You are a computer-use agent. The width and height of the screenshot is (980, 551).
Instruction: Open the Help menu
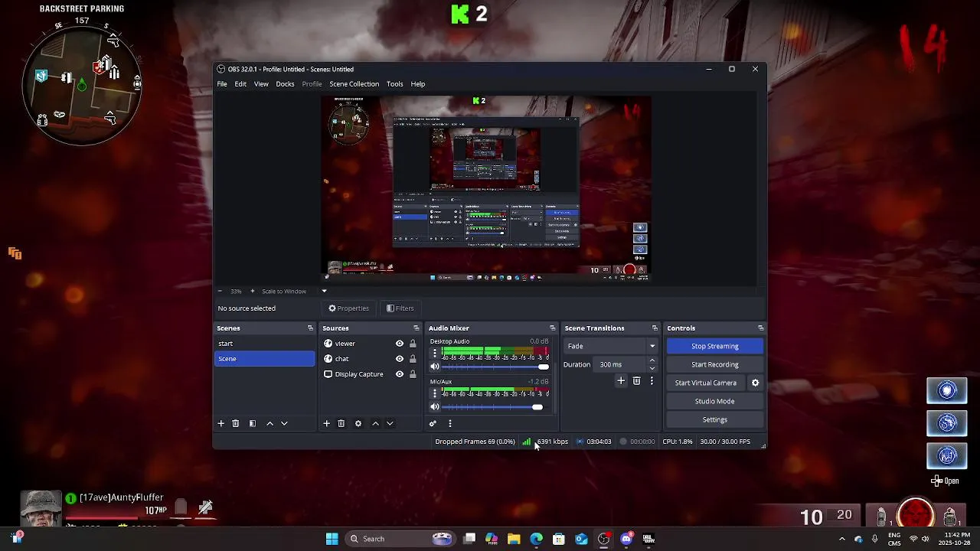(417, 84)
